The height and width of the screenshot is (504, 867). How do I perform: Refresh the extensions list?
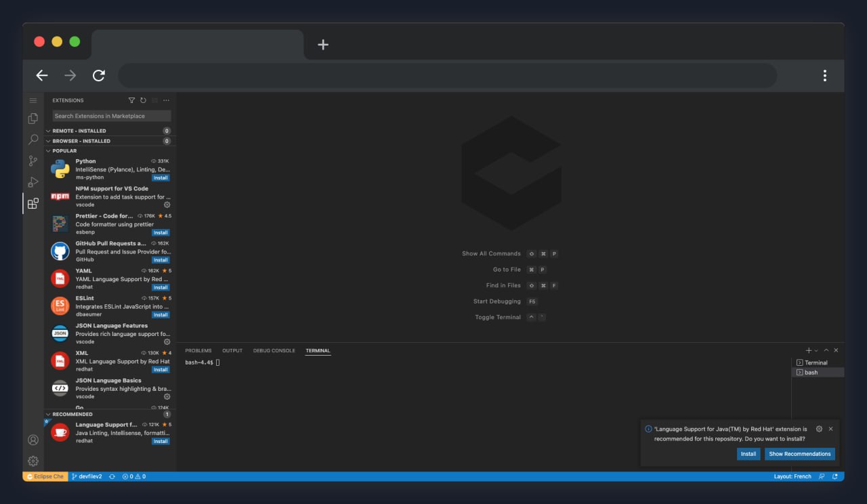[x=143, y=100]
